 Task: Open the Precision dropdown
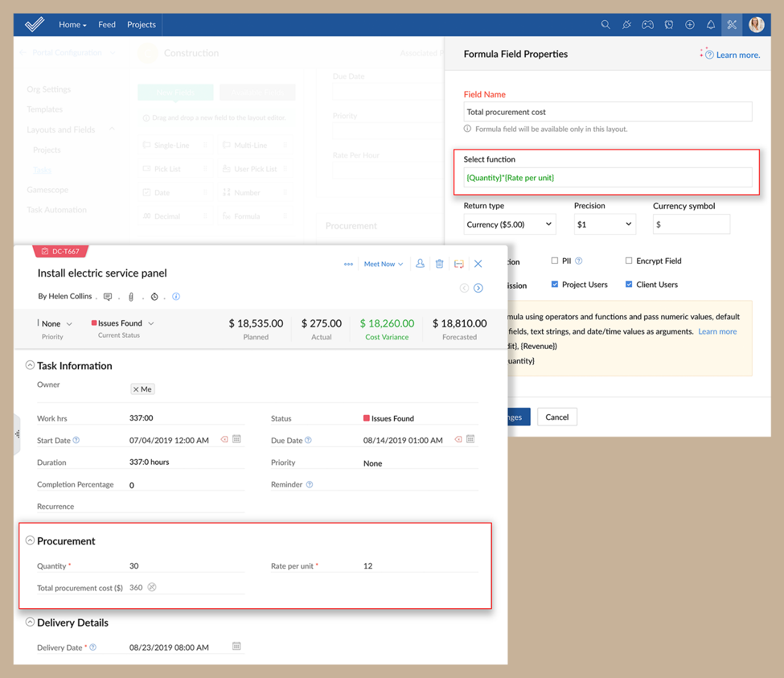click(604, 224)
